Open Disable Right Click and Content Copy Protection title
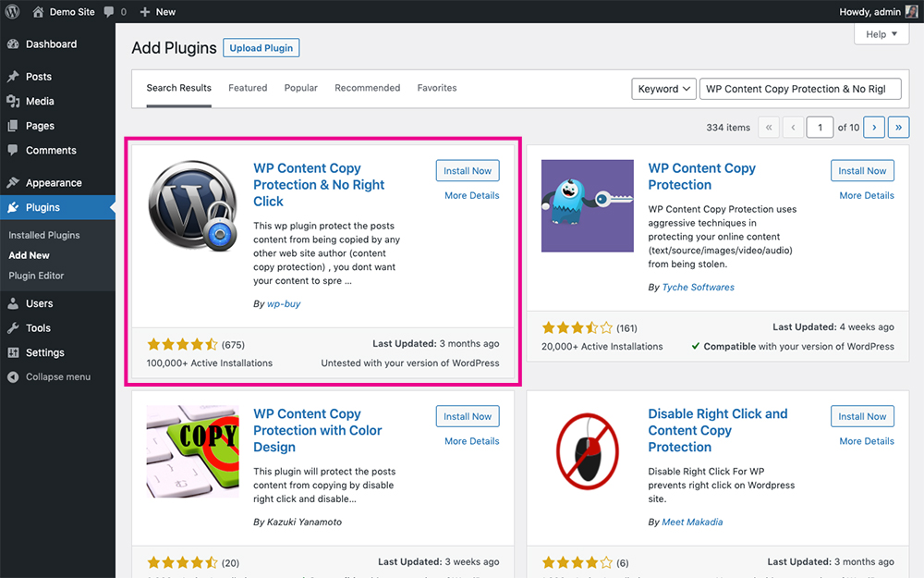924x578 pixels. 718,431
